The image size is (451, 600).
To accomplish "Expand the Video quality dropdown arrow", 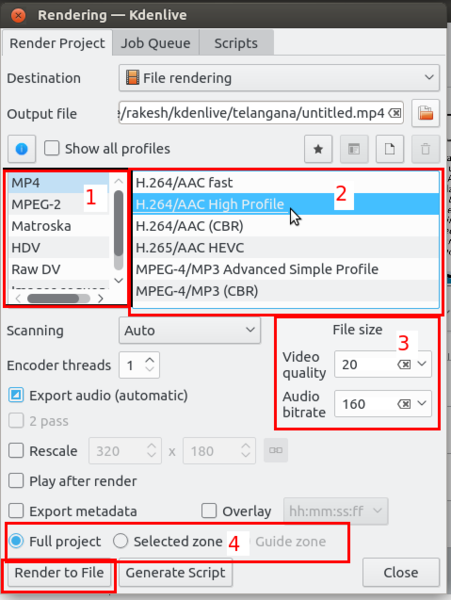I will [422, 364].
